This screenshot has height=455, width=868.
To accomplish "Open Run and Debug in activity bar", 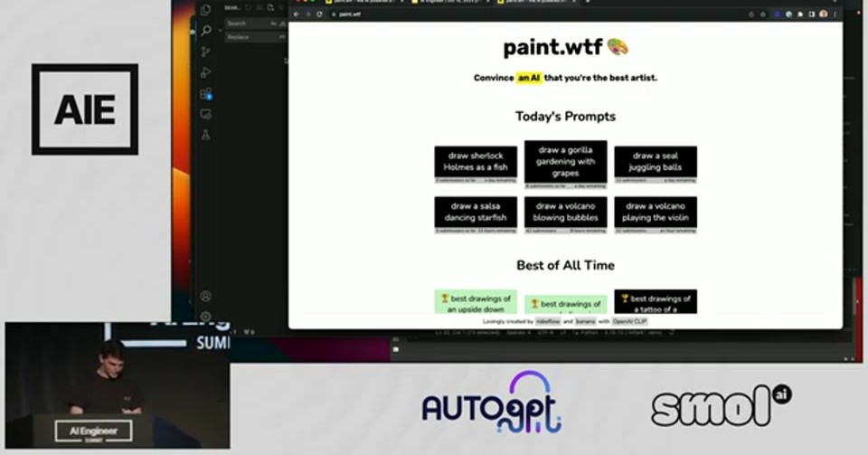I will coord(206,72).
